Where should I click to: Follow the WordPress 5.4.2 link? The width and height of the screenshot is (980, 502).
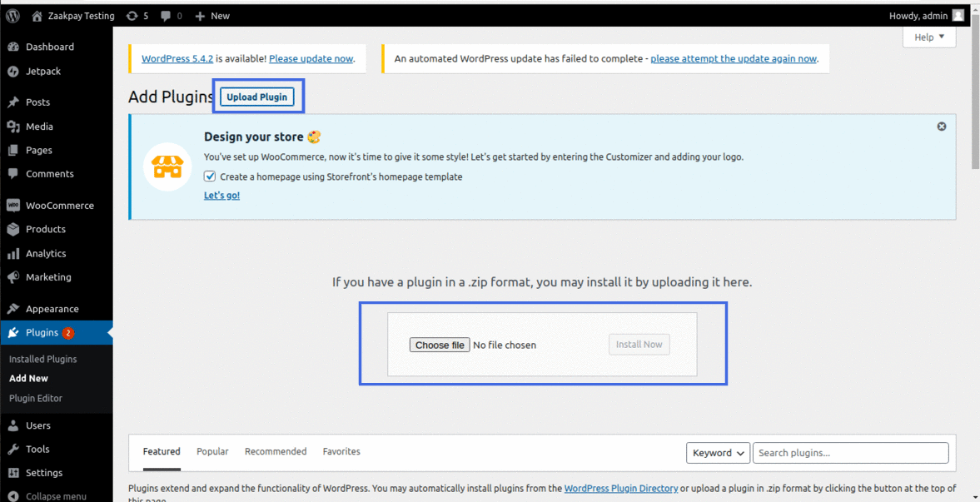coord(177,59)
